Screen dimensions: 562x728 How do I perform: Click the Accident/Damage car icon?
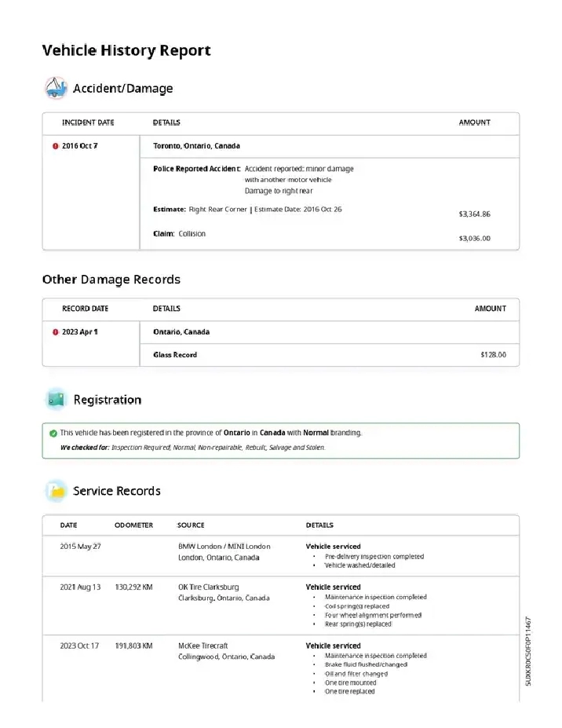(x=55, y=88)
